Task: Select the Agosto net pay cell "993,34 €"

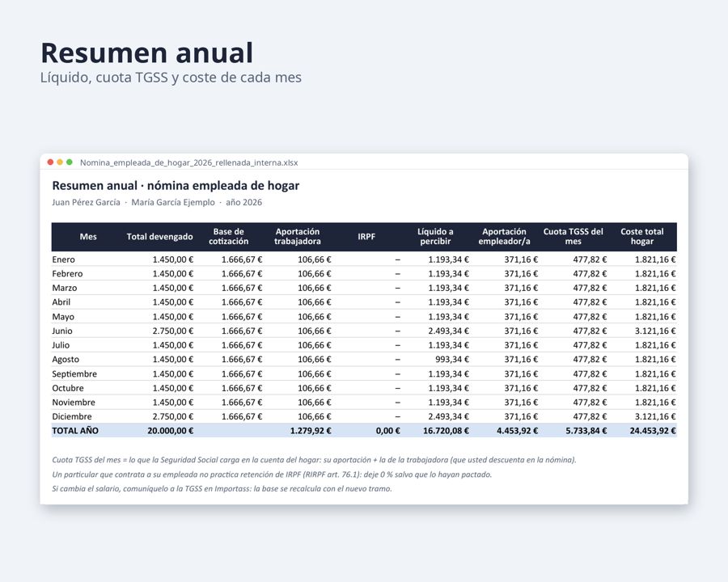Action: (451, 360)
